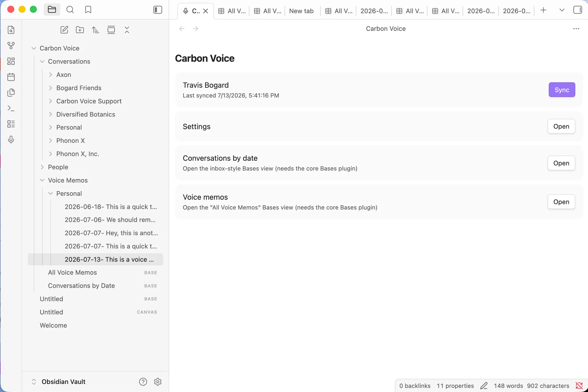This screenshot has height=392, width=588.
Task: Toggle editing mode pencil in status bar
Action: tap(484, 386)
